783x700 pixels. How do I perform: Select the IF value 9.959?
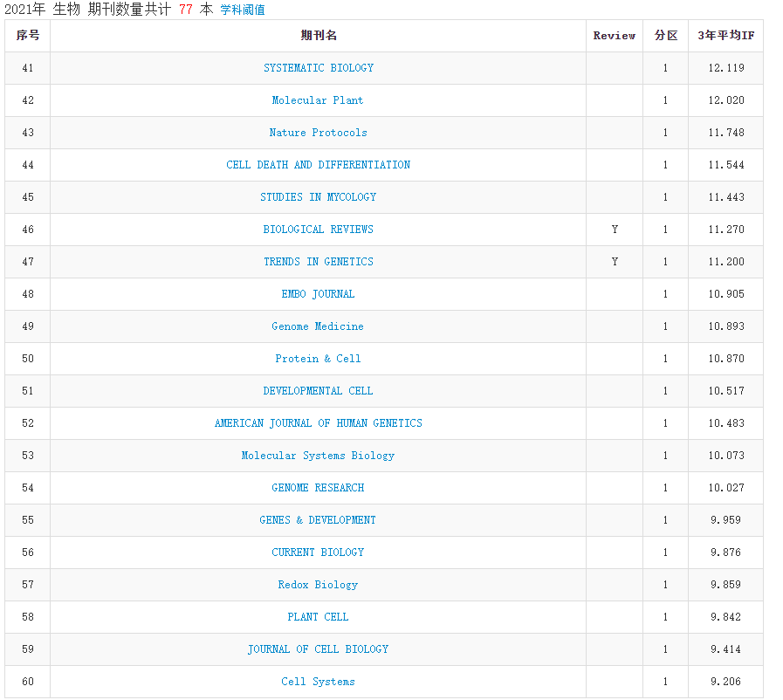tap(726, 519)
